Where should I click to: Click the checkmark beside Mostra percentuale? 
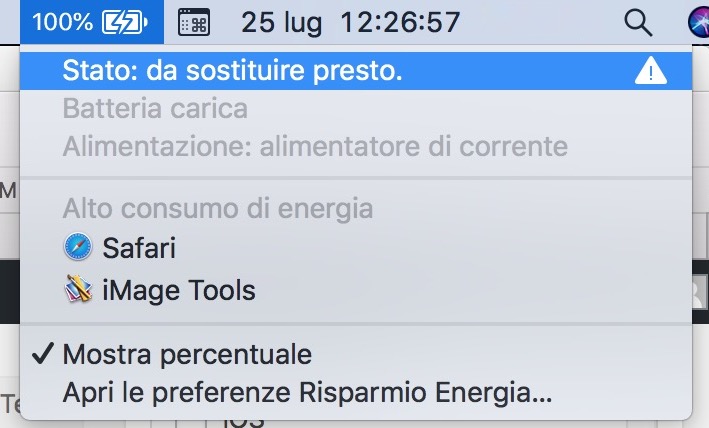41,353
